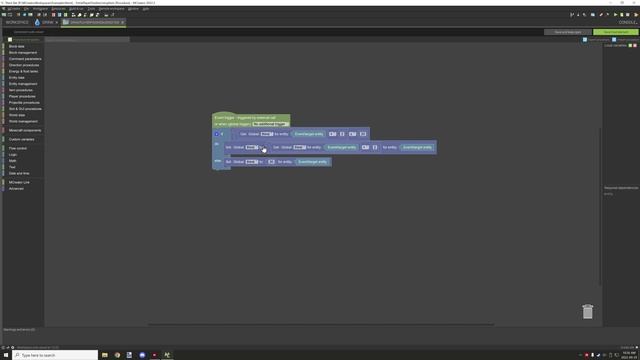Open the Help menu
The width and height of the screenshot is (640, 360).
click(146, 9)
